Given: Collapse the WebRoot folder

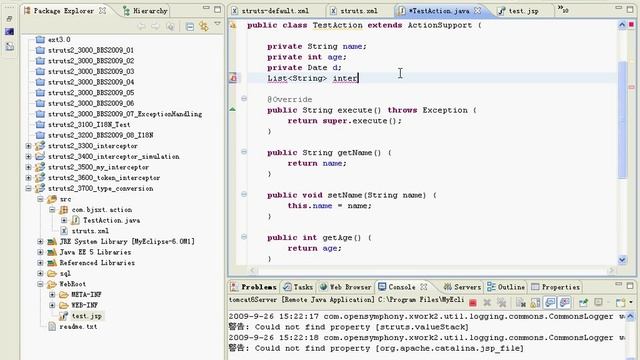Looking at the screenshot, I should pyautogui.click(x=40, y=284).
